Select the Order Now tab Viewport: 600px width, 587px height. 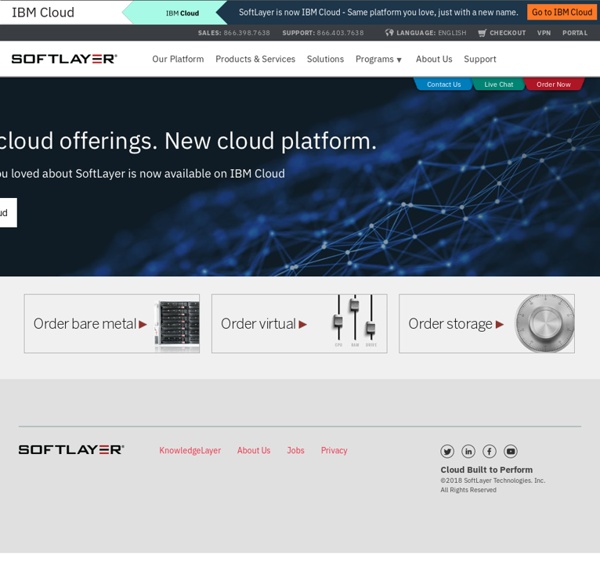(553, 84)
